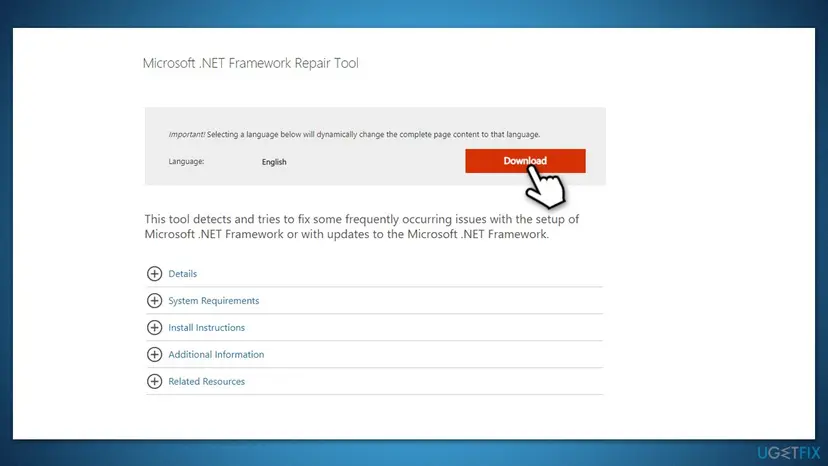Expand System Requirements plus icon
Screen dimensions: 828x466
coord(154,301)
